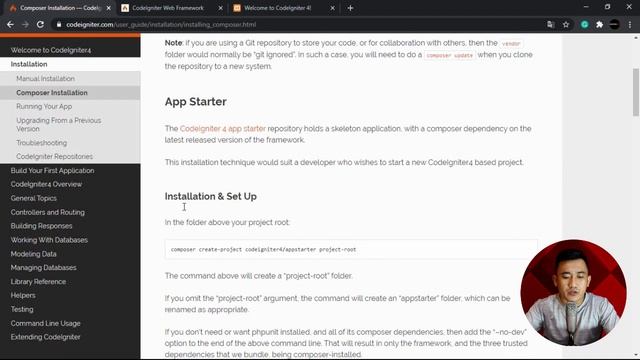Close the Welcome to CodeIgniter 4 tab
This screenshot has height=360, width=640.
click(x=332, y=8)
